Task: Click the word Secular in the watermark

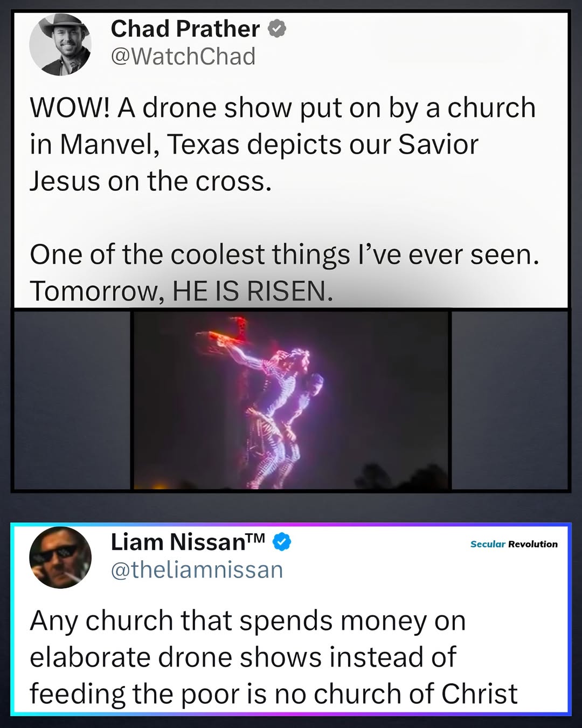Action: [487, 544]
